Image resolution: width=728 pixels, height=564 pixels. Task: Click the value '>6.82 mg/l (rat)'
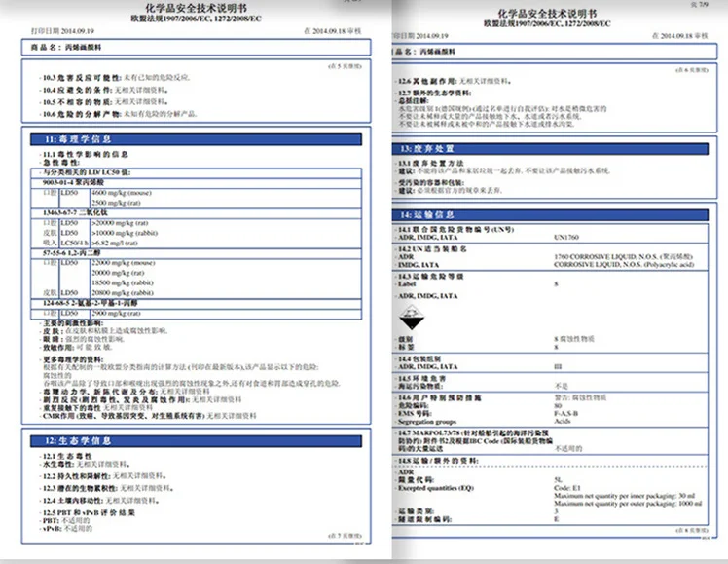point(115,243)
